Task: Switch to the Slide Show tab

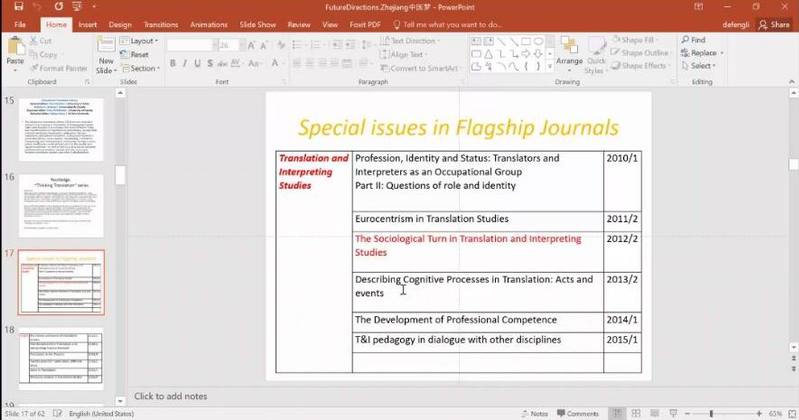Action: tap(258, 24)
